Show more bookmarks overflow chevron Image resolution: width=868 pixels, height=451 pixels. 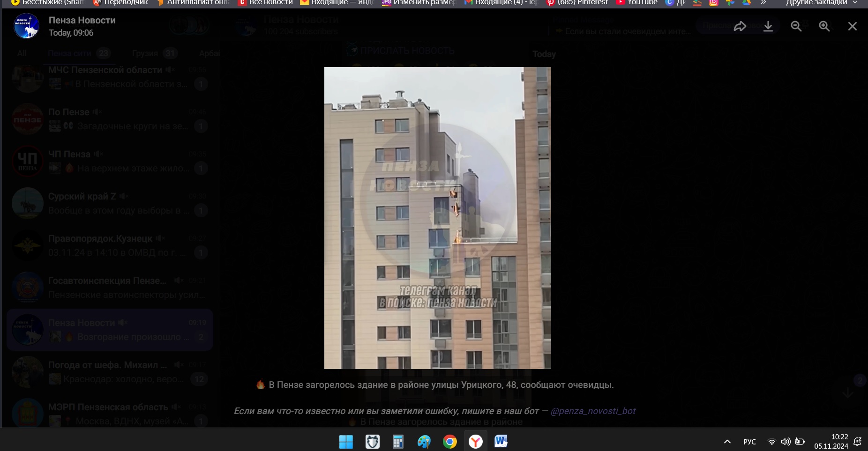(763, 2)
